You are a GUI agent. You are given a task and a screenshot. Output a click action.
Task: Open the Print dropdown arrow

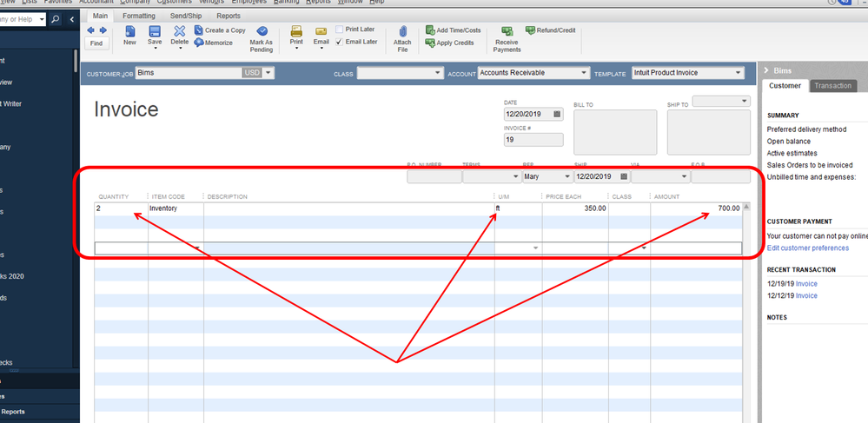click(296, 48)
